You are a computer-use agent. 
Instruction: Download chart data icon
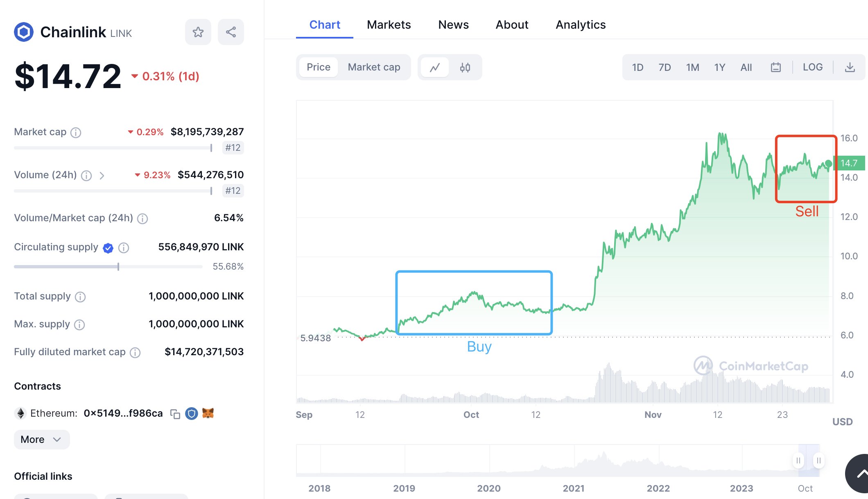[850, 67]
